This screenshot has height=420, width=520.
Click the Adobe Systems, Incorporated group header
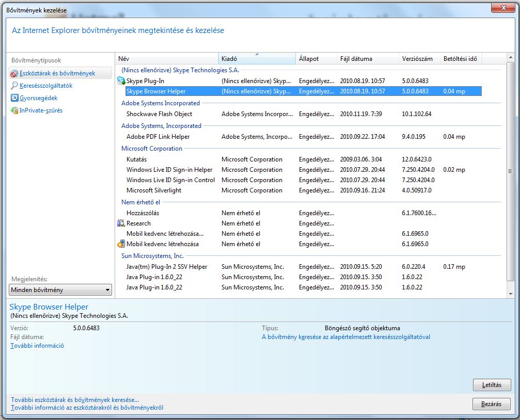(x=161, y=125)
